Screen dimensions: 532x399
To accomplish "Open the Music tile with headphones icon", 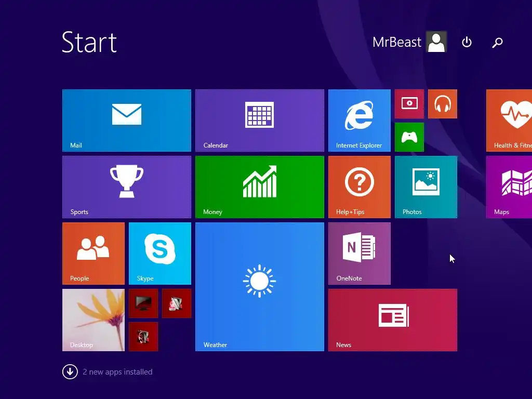I will [x=443, y=104].
